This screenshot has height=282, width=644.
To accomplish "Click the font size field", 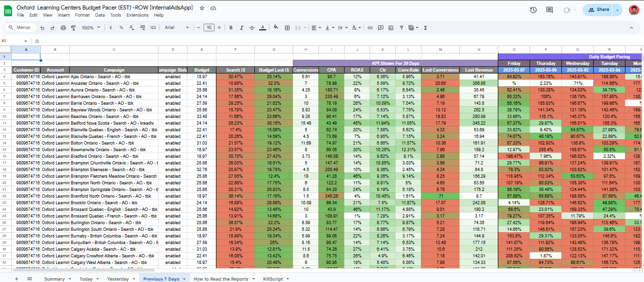I will coord(209,28).
